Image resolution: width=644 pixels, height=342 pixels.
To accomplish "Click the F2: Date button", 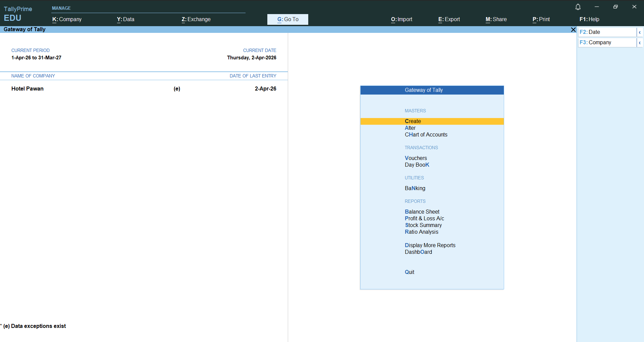I will (x=607, y=32).
